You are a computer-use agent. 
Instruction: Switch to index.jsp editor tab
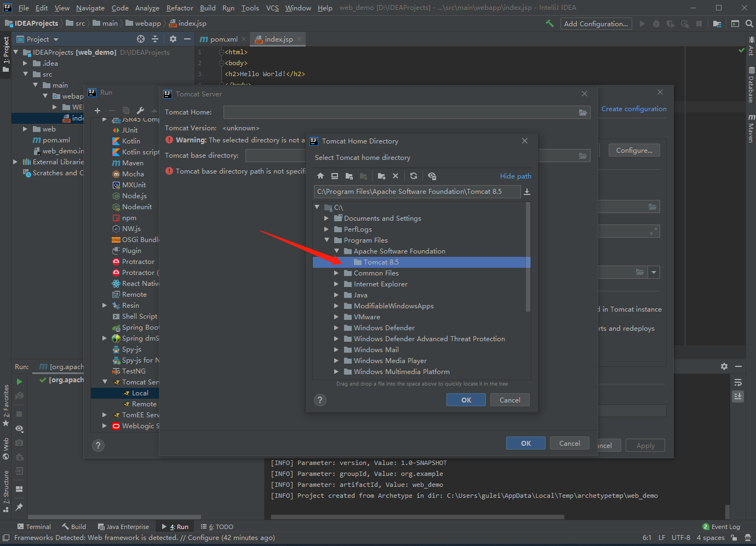[x=278, y=39]
